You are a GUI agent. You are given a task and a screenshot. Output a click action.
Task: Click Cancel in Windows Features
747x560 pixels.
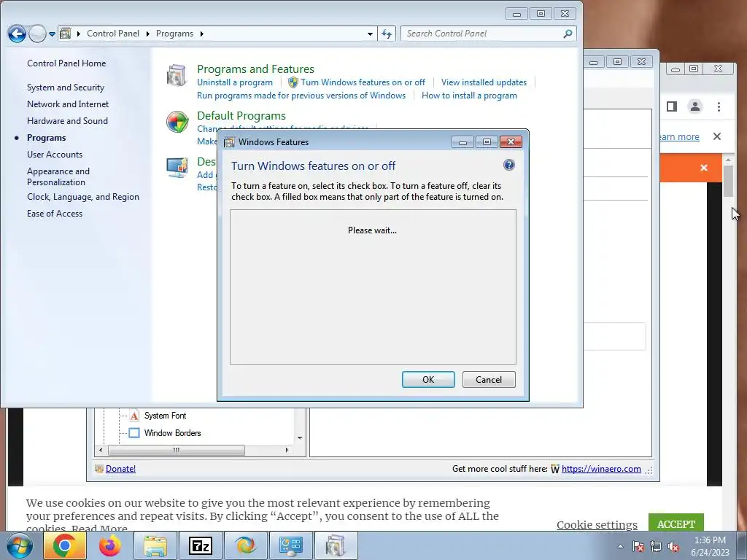click(x=489, y=379)
